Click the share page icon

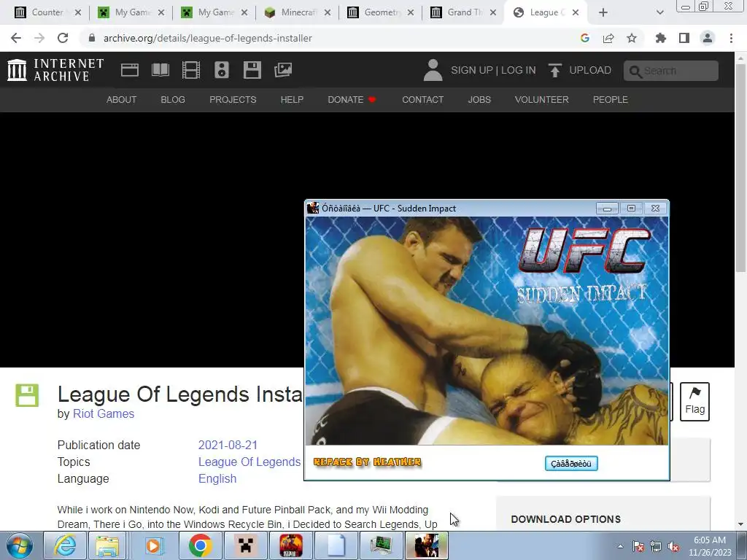608,38
